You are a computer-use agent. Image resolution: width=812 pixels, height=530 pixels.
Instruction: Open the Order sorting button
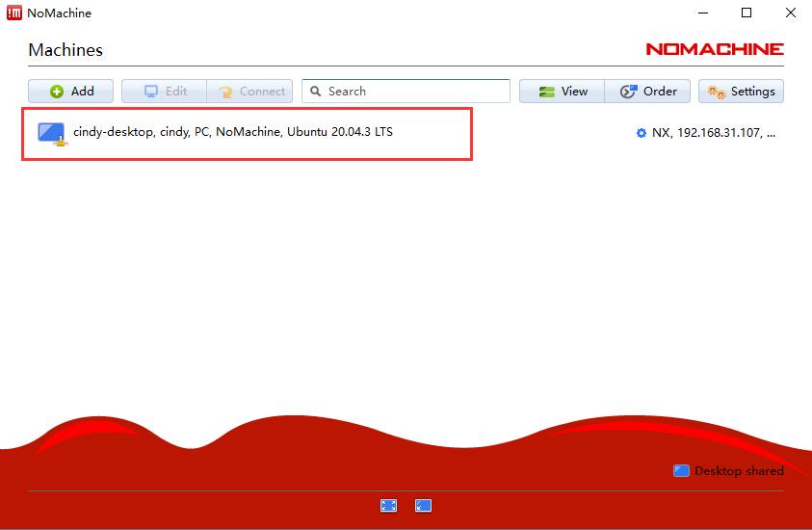647,92
